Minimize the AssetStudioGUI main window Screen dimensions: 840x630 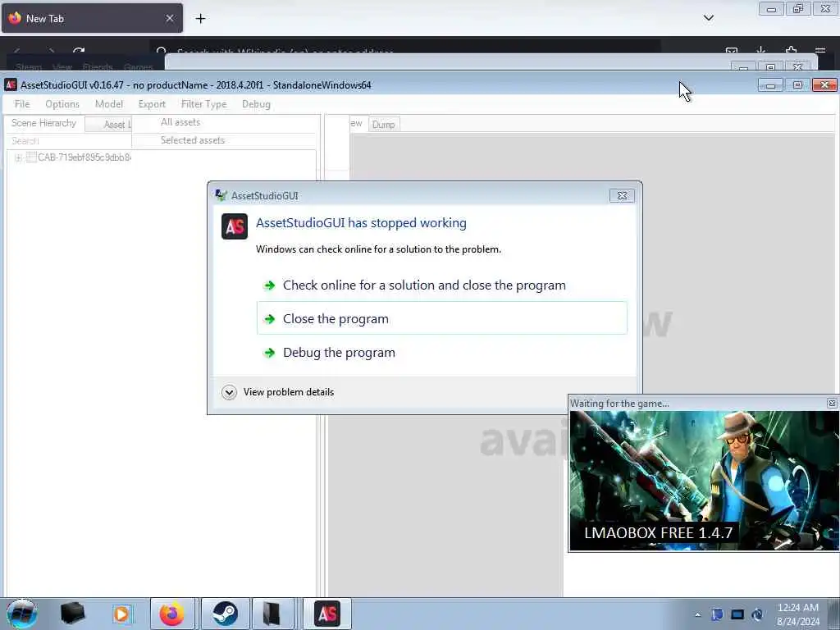pos(770,84)
